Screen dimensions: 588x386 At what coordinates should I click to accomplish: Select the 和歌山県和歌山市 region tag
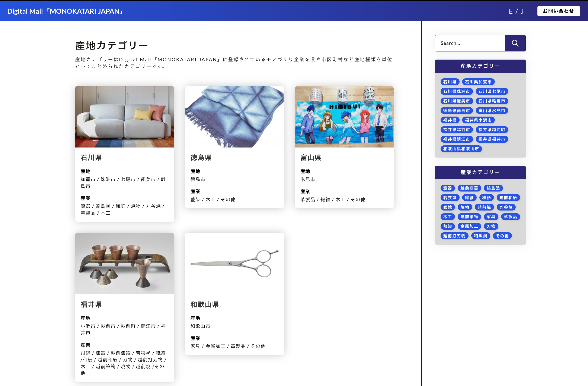tap(461, 149)
